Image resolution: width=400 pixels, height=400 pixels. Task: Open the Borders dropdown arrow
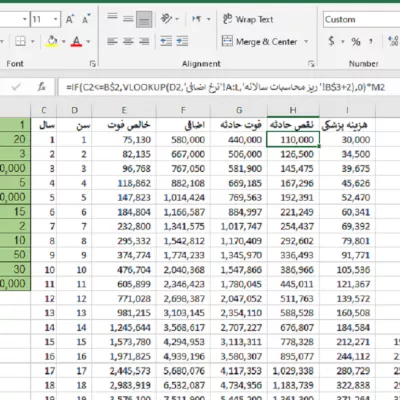33,42
